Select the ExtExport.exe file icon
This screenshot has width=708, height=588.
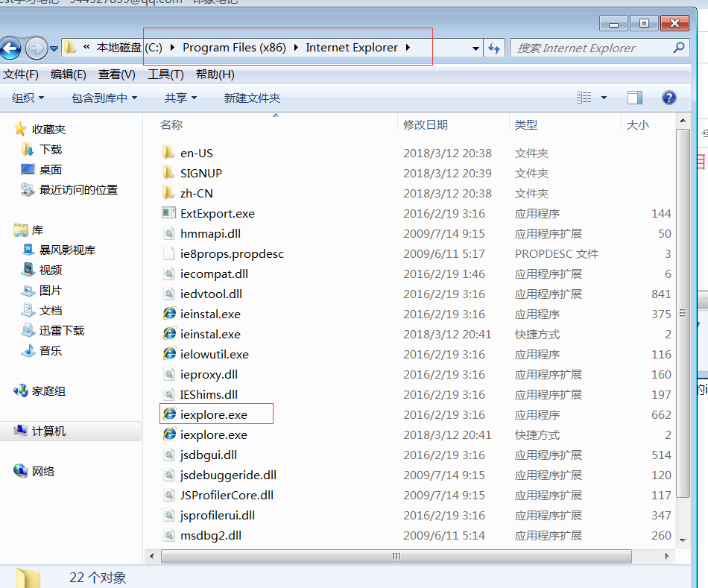click(169, 212)
